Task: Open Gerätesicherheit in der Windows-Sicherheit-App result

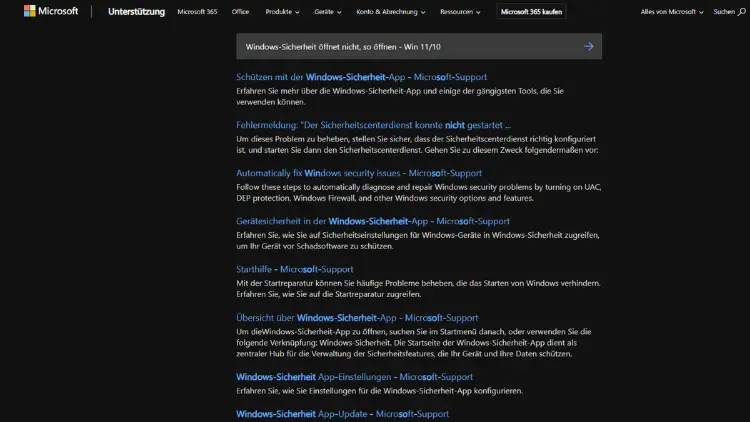Action: 373,221
